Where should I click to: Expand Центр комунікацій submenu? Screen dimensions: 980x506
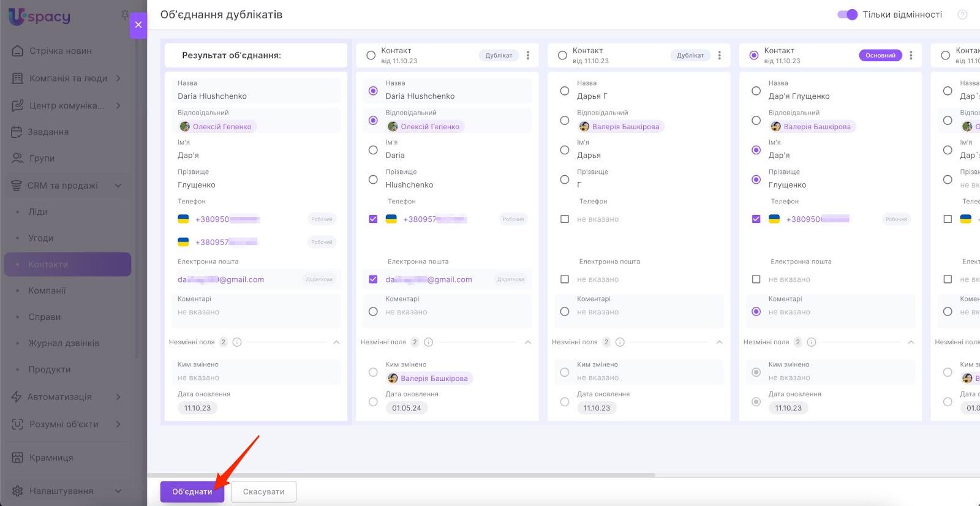pos(118,105)
